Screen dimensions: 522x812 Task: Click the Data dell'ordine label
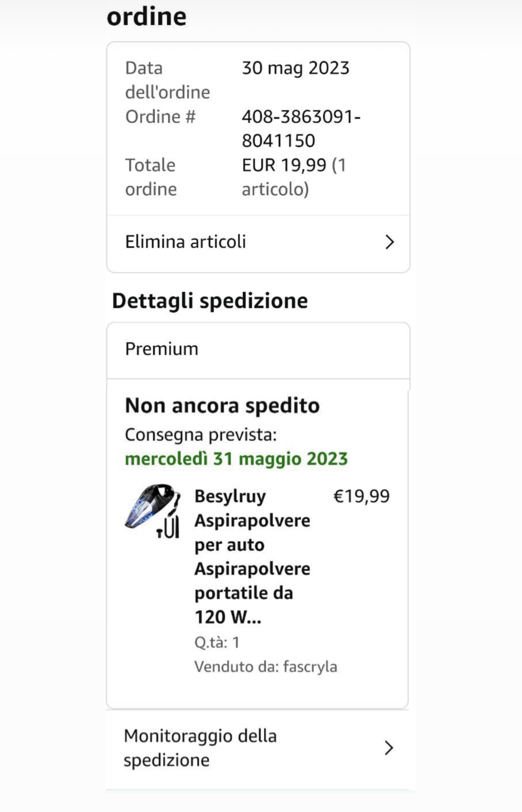pyautogui.click(x=167, y=80)
